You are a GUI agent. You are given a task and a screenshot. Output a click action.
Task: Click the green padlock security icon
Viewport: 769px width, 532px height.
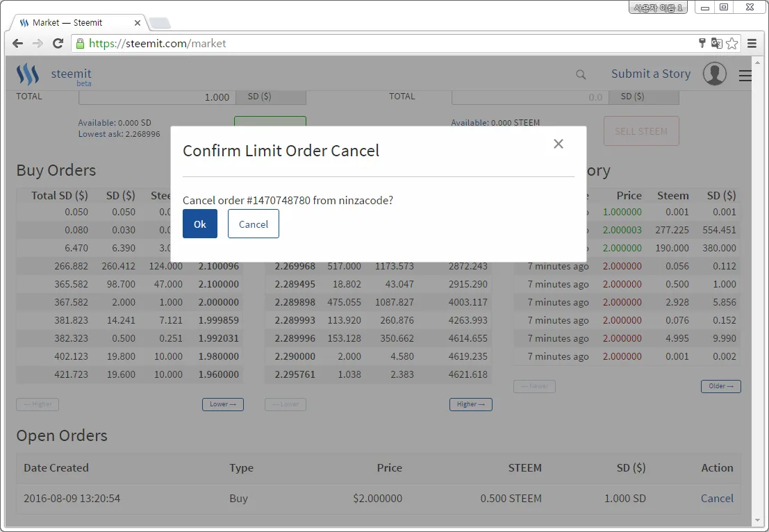pos(80,44)
